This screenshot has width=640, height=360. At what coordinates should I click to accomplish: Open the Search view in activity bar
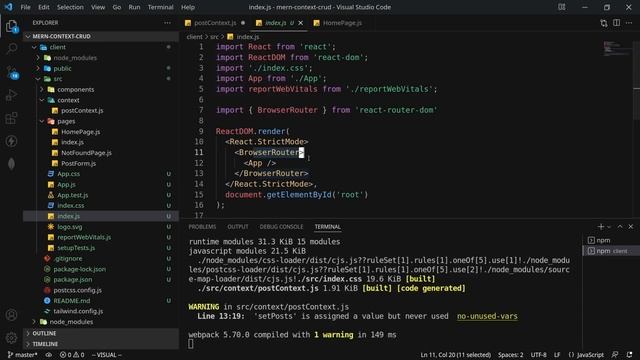coord(11,49)
